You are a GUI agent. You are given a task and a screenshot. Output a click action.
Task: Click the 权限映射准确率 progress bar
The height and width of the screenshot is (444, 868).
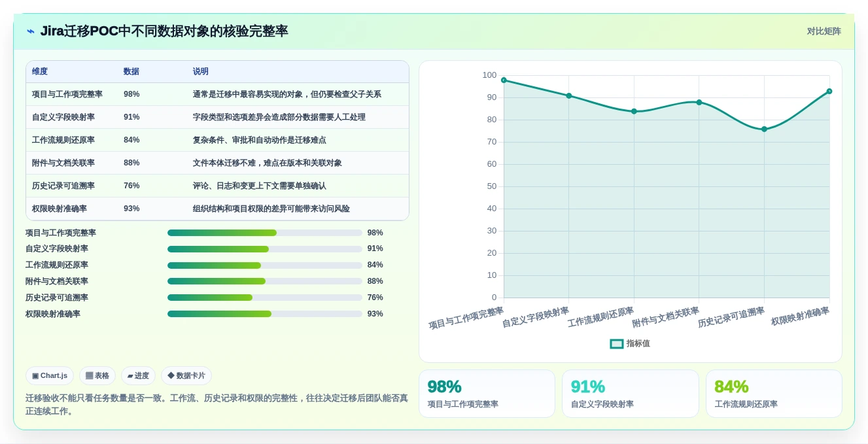pyautogui.click(x=265, y=314)
